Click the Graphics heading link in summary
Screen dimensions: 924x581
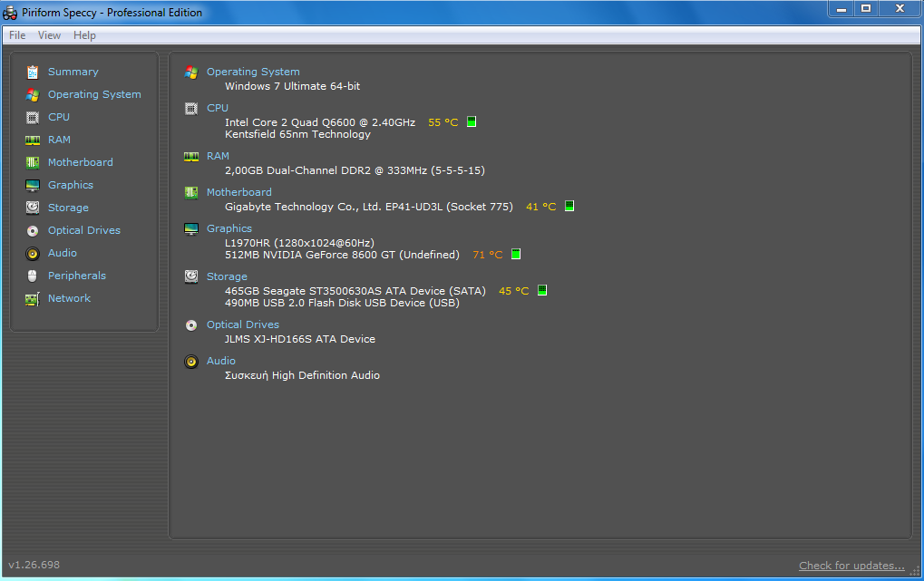(x=229, y=228)
